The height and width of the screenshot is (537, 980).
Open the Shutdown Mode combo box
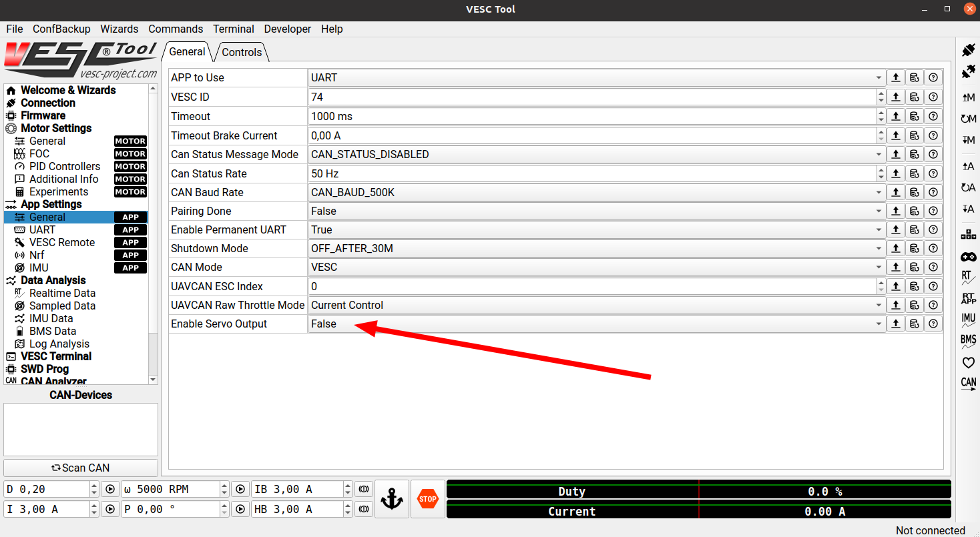click(x=596, y=248)
